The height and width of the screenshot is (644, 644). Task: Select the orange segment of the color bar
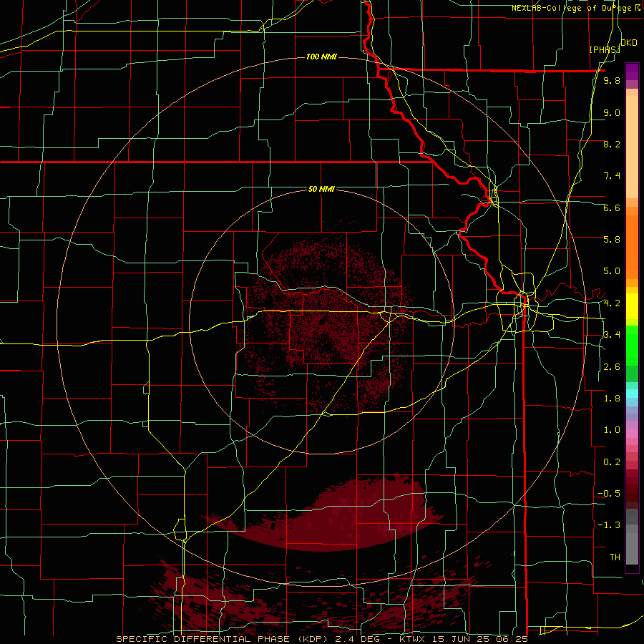(632, 246)
